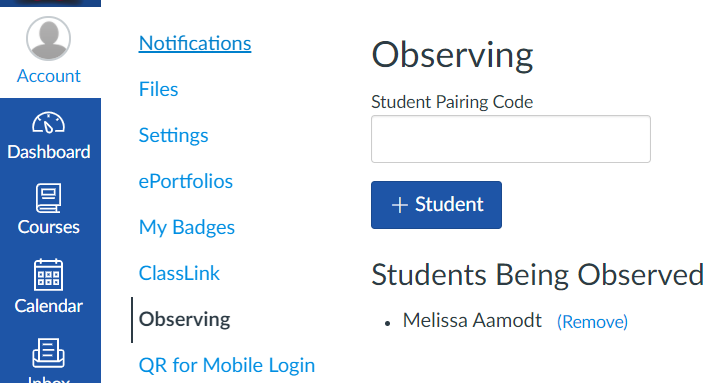Open Courses via the book icon

tap(49, 198)
